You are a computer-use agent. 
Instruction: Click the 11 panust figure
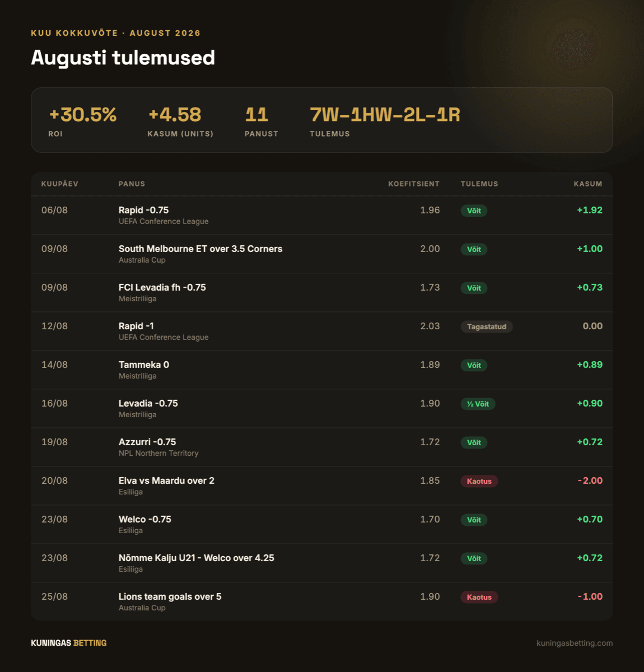[256, 115]
